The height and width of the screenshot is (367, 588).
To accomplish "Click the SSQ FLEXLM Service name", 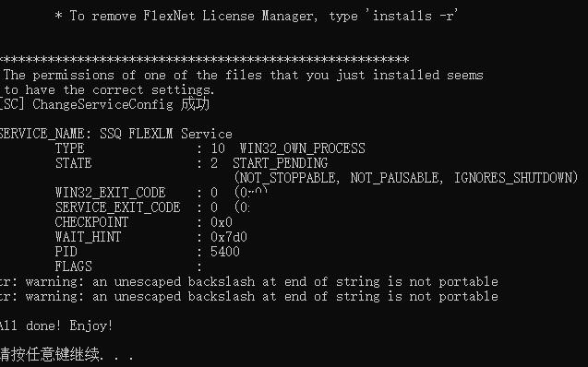I will coord(166,134).
